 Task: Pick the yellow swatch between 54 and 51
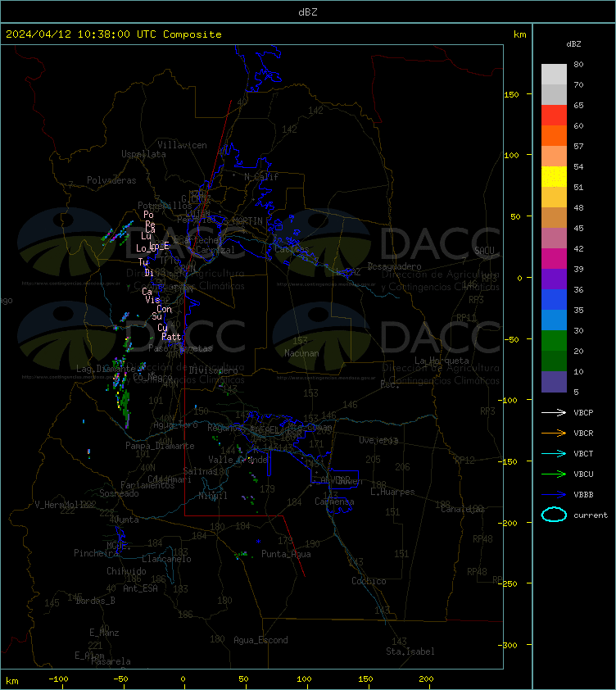(x=554, y=176)
